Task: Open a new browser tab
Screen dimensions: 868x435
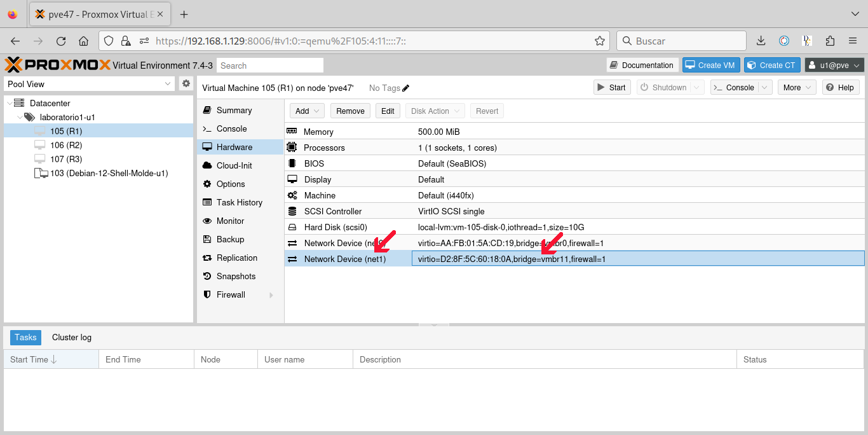Action: point(184,14)
